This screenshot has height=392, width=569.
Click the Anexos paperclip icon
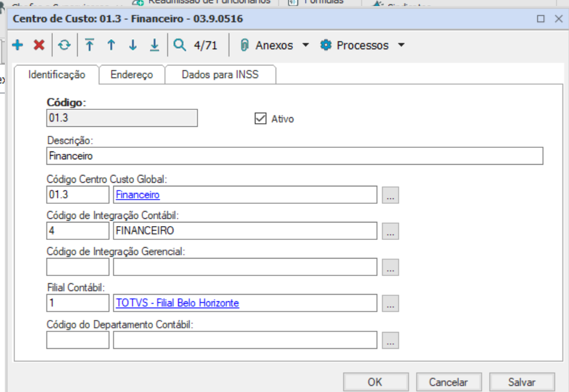pos(245,45)
